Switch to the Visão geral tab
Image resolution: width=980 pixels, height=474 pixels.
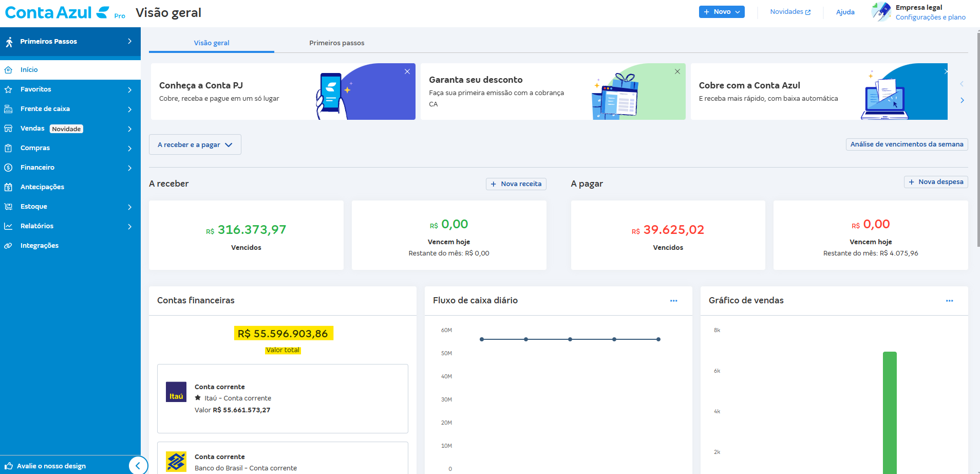click(212, 43)
